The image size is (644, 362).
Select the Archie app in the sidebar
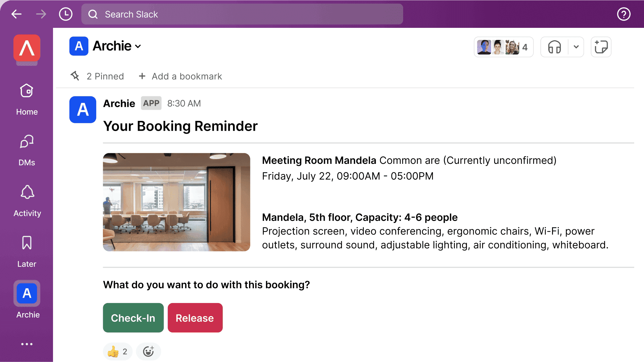(27, 294)
